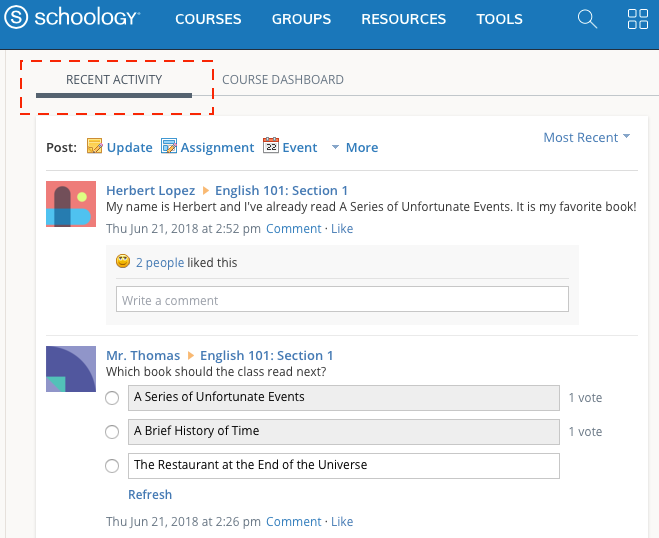The height and width of the screenshot is (538, 659).
Task: Click Herbert's post timestamp 2:52 pm
Action: click(x=183, y=229)
